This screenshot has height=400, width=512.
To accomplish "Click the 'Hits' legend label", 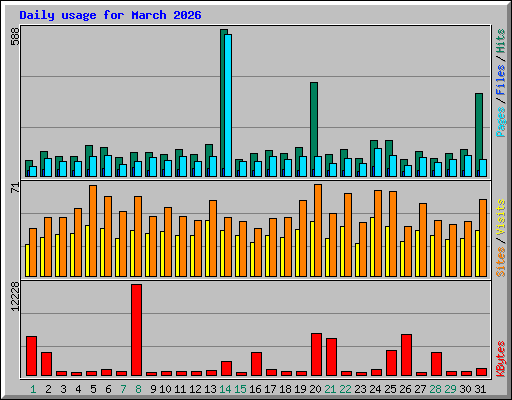I will click(500, 41).
